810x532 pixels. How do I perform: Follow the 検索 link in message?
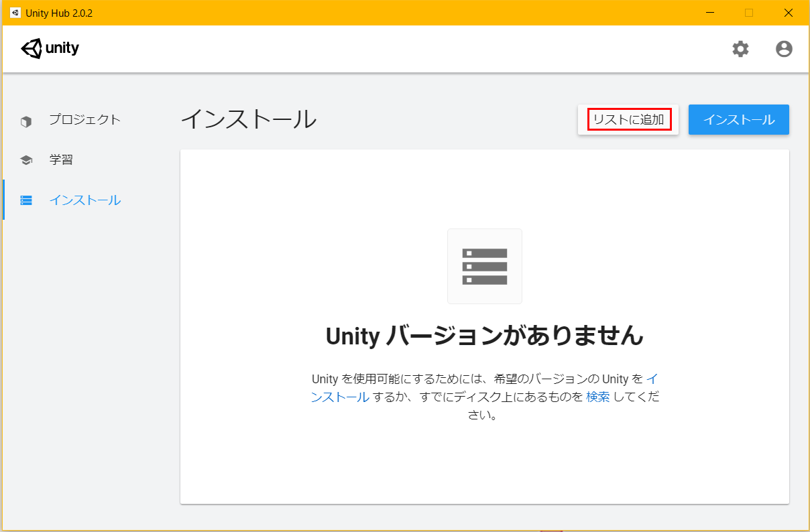[x=598, y=397]
